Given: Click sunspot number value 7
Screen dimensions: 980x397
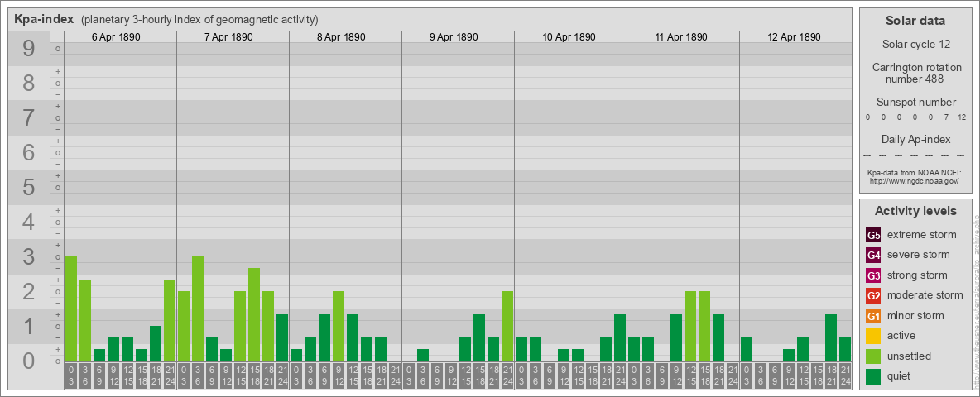Looking at the screenshot, I should pos(946,117).
